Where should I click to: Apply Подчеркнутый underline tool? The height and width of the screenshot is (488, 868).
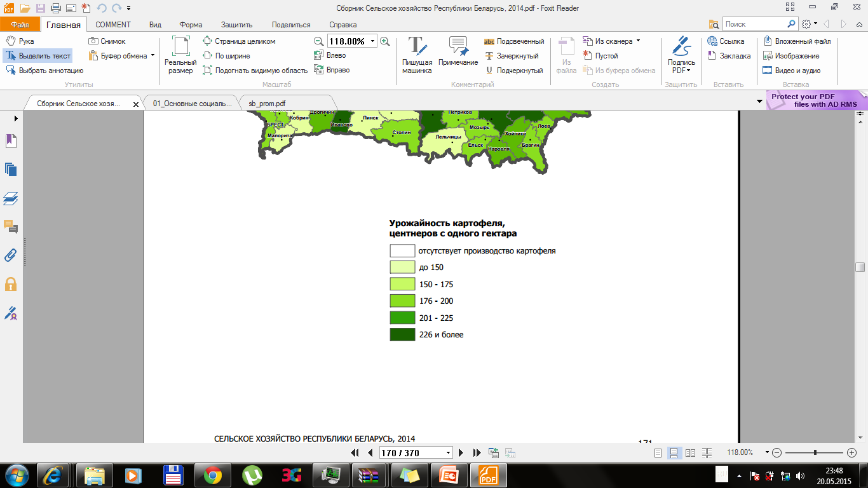tap(513, 71)
